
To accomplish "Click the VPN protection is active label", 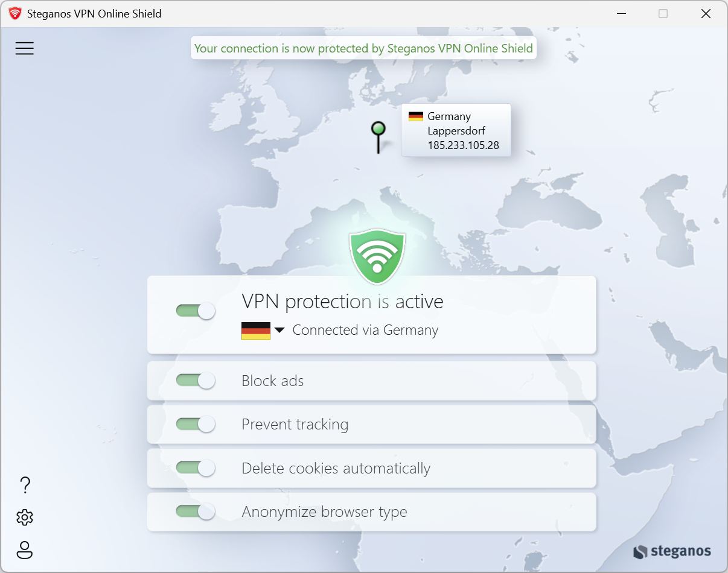I will 342,301.
